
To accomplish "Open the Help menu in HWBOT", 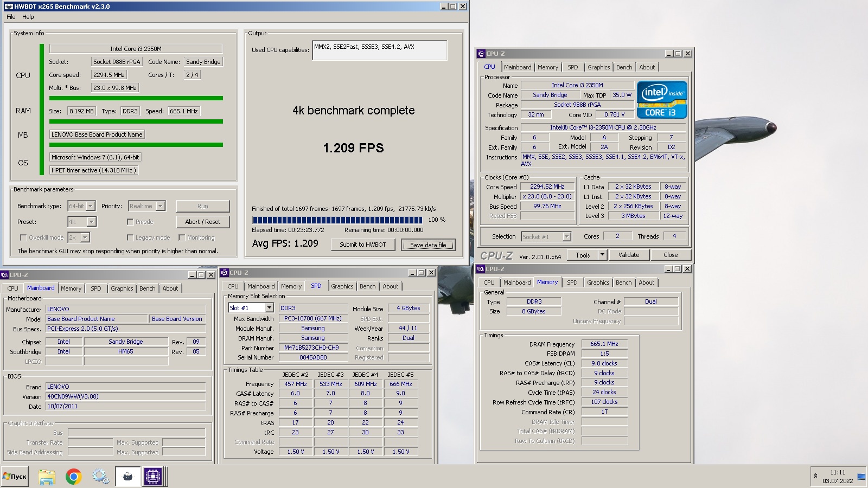I will (x=28, y=17).
